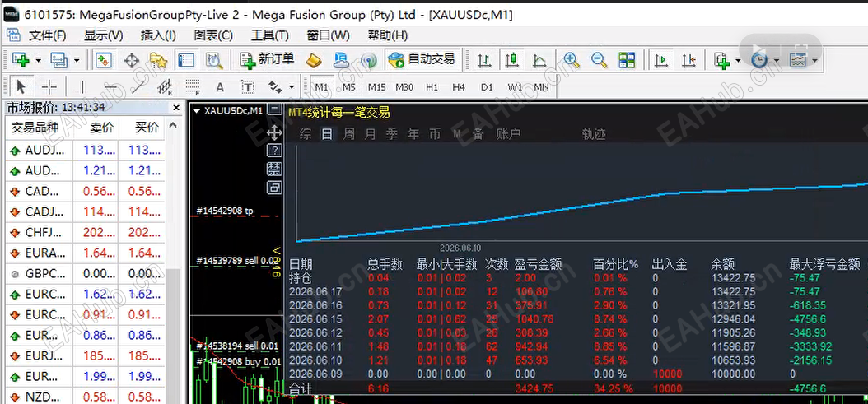The image size is (868, 404).
Task: Switch to candlestick chart mode
Action: tap(512, 60)
